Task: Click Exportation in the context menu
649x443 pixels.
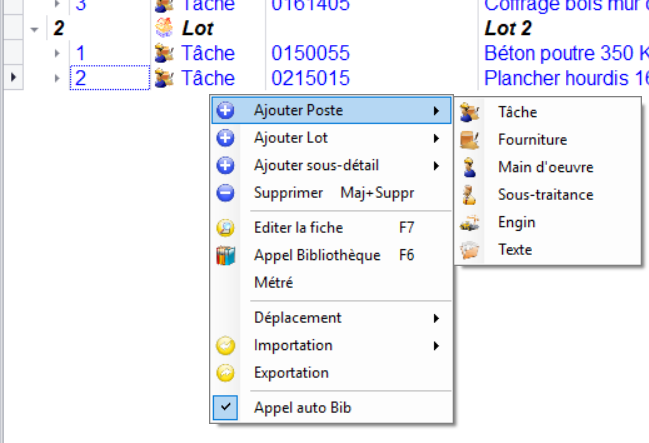Action: [291, 373]
